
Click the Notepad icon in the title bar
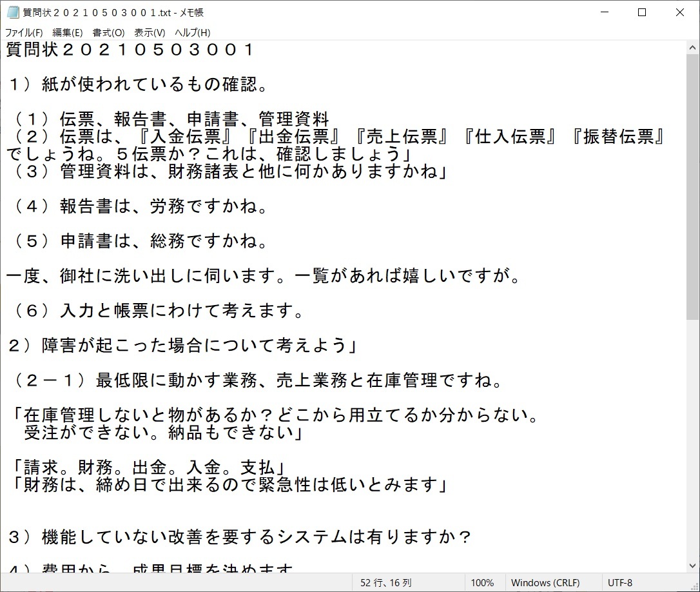12,12
